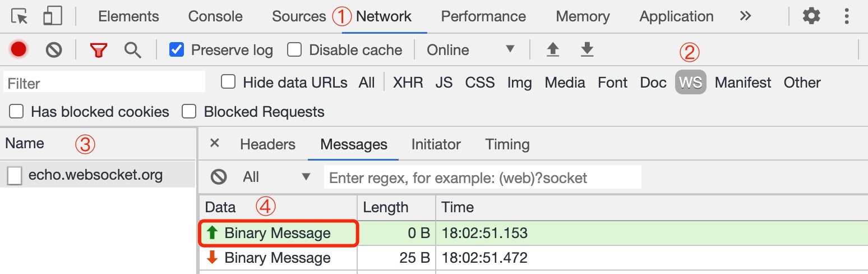Viewport: 868px width, 274px height.
Task: Select the XHR filter type
Action: point(408,83)
